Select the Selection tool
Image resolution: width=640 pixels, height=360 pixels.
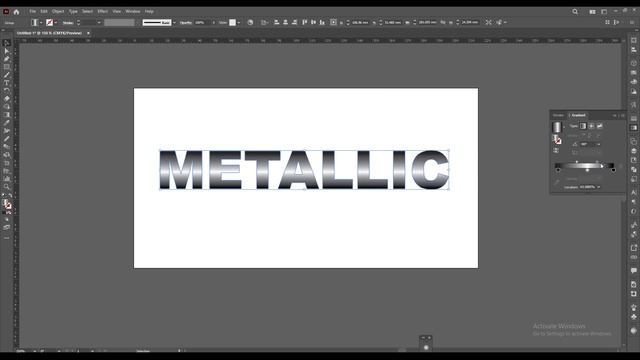(7, 43)
